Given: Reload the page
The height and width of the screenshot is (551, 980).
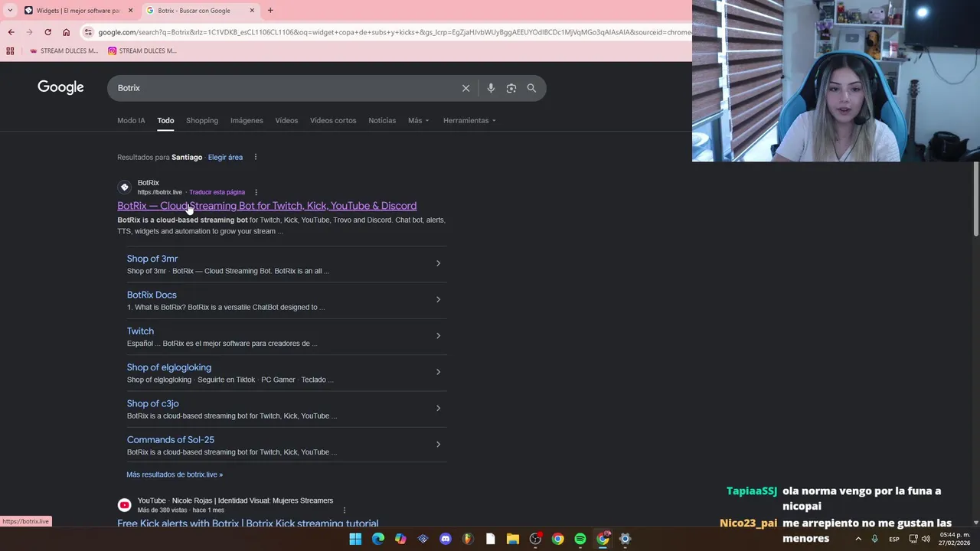Looking at the screenshot, I should tap(47, 32).
